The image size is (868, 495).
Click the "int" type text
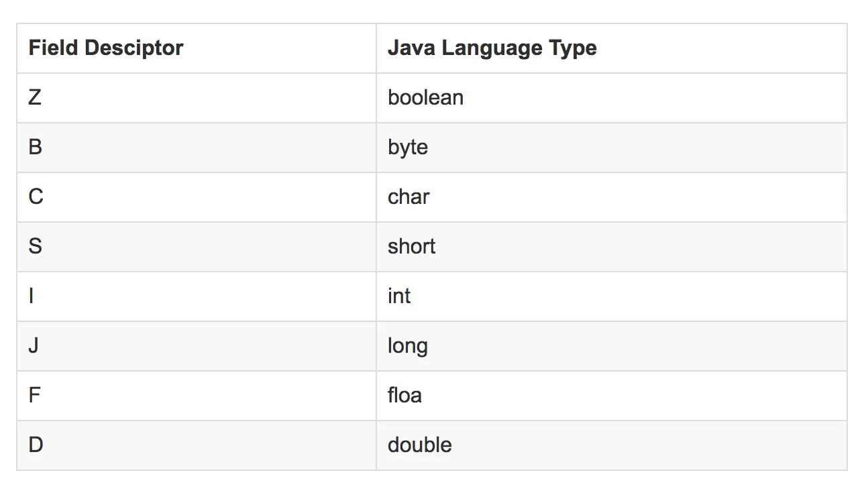click(399, 296)
